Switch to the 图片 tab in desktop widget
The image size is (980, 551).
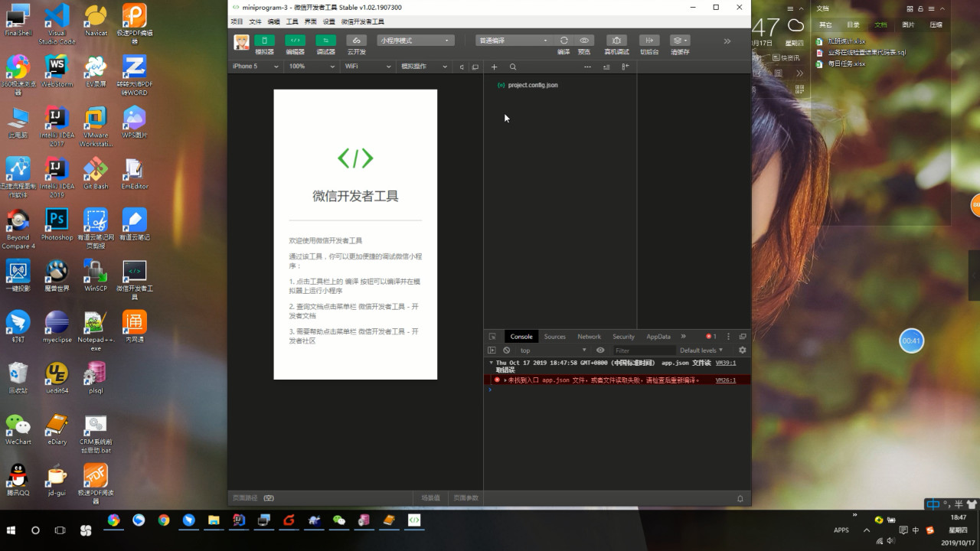908,24
